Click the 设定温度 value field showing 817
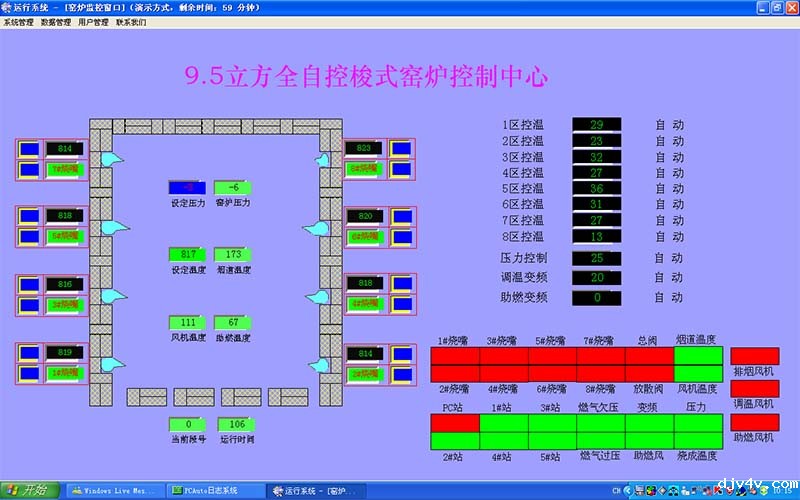The image size is (800, 500). (187, 254)
